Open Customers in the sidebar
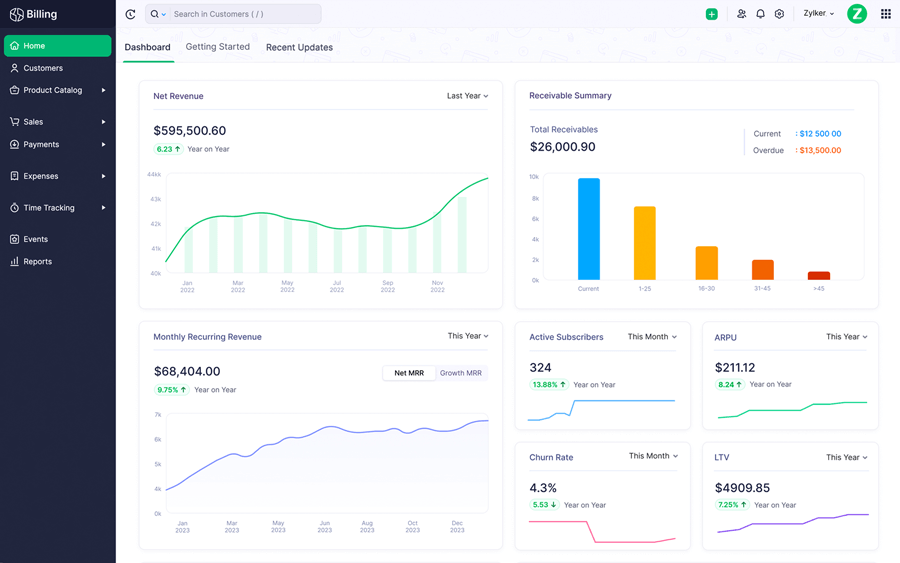900x563 pixels. tap(43, 68)
